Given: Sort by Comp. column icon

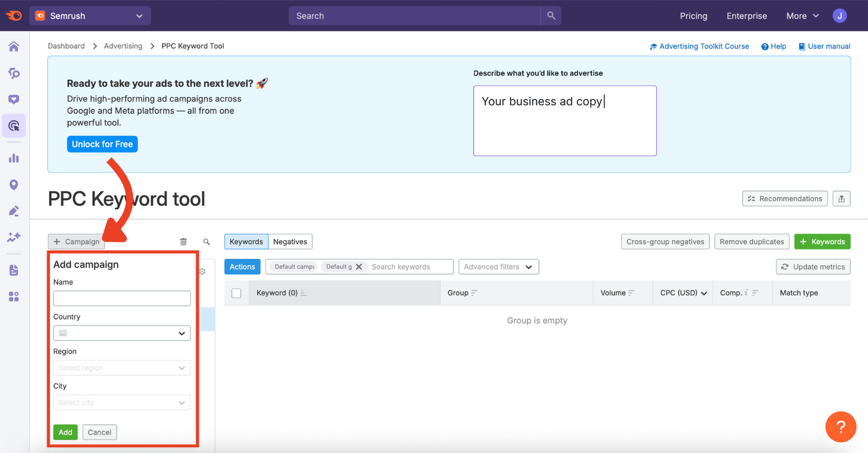Looking at the screenshot, I should click(755, 293).
